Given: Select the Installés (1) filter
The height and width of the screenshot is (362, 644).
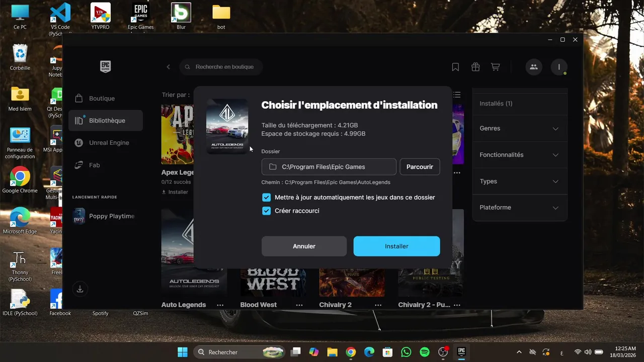Looking at the screenshot, I should [496, 104].
